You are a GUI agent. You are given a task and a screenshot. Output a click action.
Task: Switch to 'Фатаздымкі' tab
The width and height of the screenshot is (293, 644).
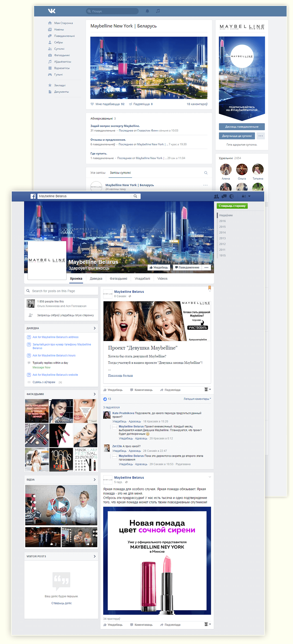118,279
